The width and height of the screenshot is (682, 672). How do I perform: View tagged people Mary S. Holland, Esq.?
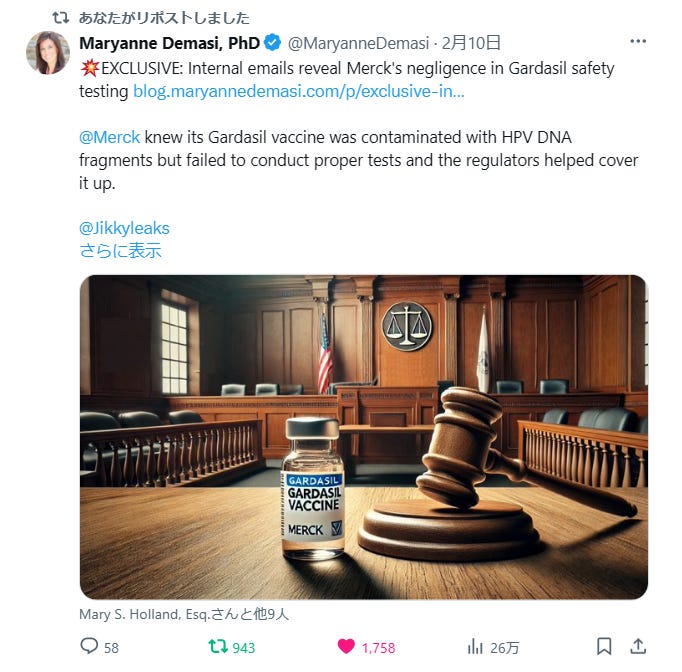[184, 614]
